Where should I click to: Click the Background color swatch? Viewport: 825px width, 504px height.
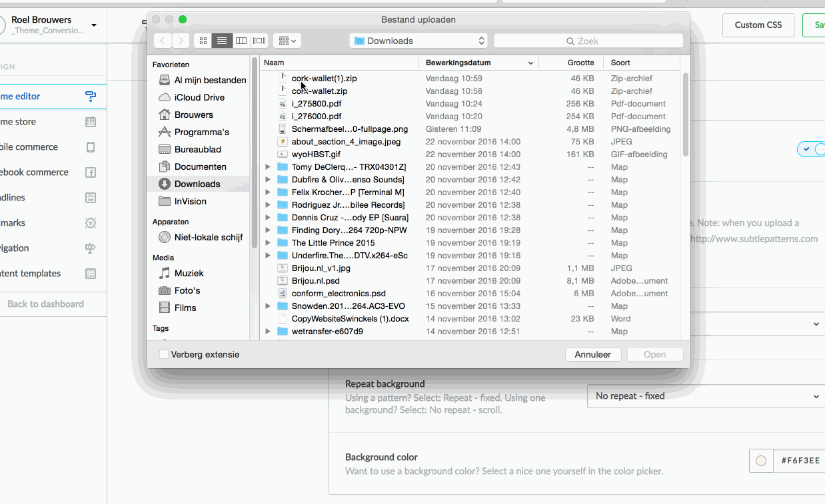pyautogui.click(x=760, y=461)
